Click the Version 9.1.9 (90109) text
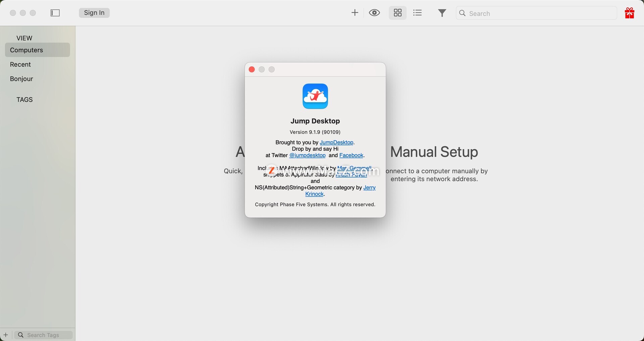 click(315, 132)
